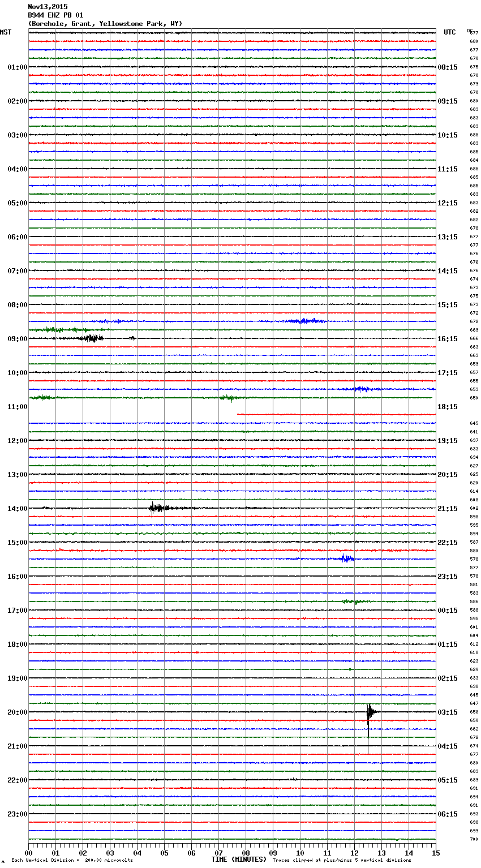Click the blue burst near minute 10 at 08:30
This screenshot has height=868, width=481.
pyautogui.click(x=304, y=321)
